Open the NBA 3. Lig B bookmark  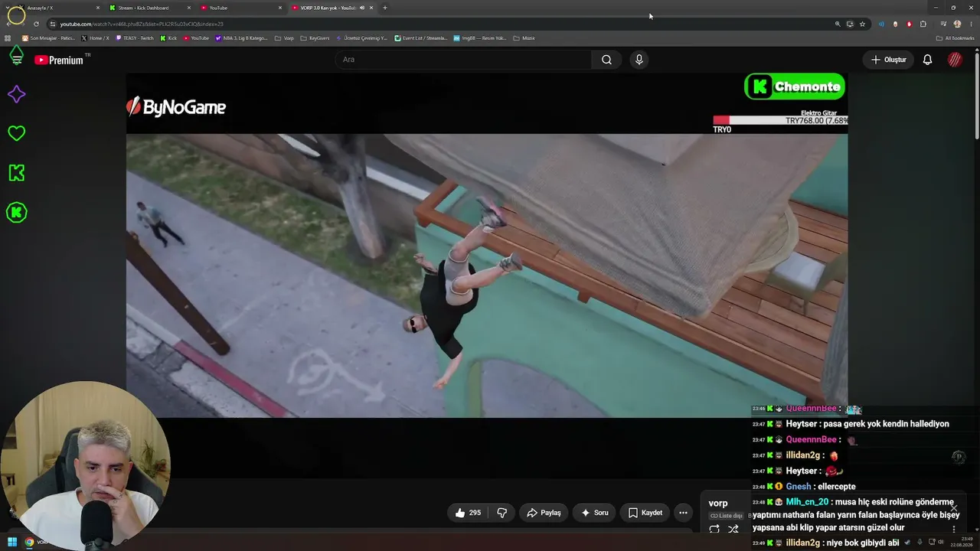click(x=241, y=38)
